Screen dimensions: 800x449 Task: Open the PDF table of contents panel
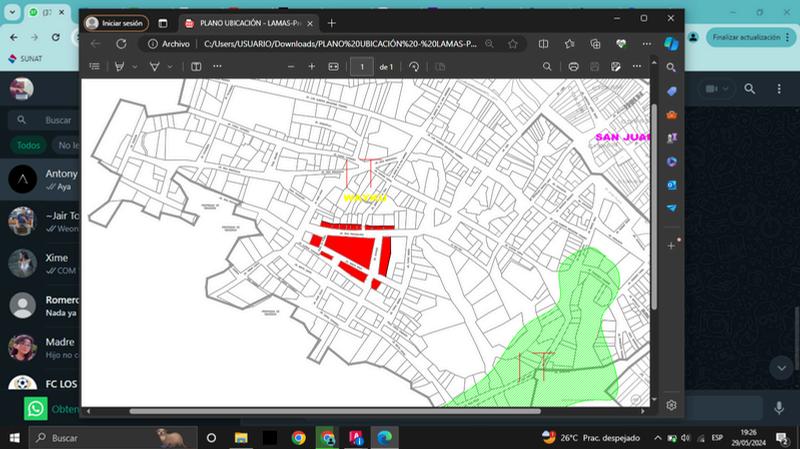(94, 66)
